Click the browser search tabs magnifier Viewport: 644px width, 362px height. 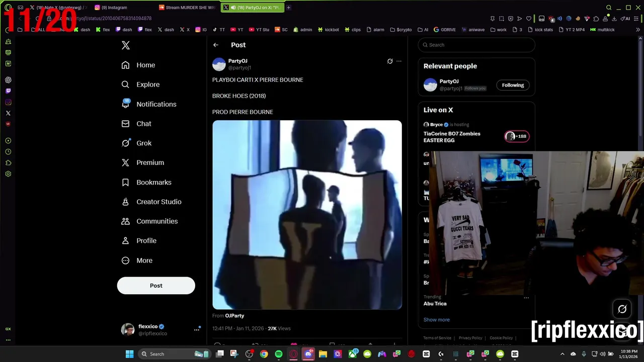click(609, 8)
